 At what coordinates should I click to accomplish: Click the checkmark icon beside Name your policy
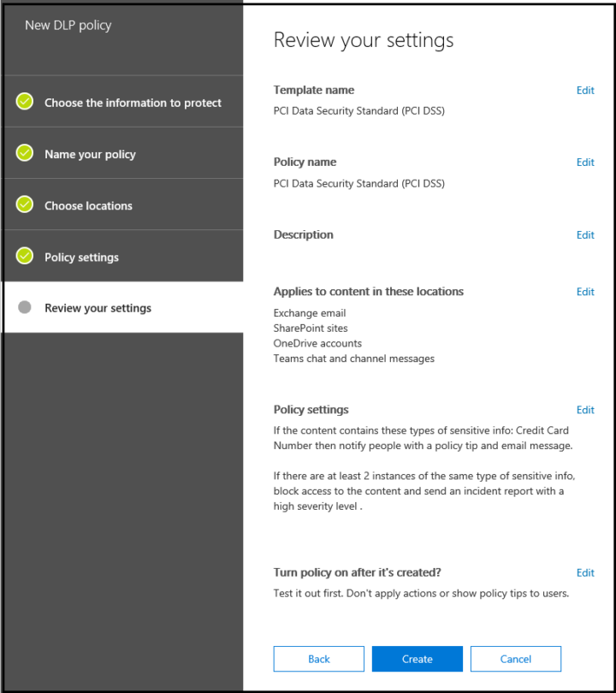pyautogui.click(x=24, y=154)
